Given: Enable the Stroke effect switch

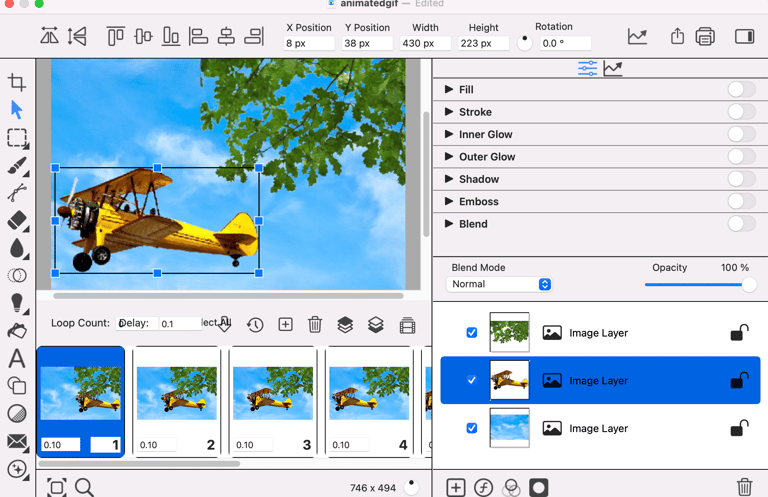Looking at the screenshot, I should pos(741,112).
